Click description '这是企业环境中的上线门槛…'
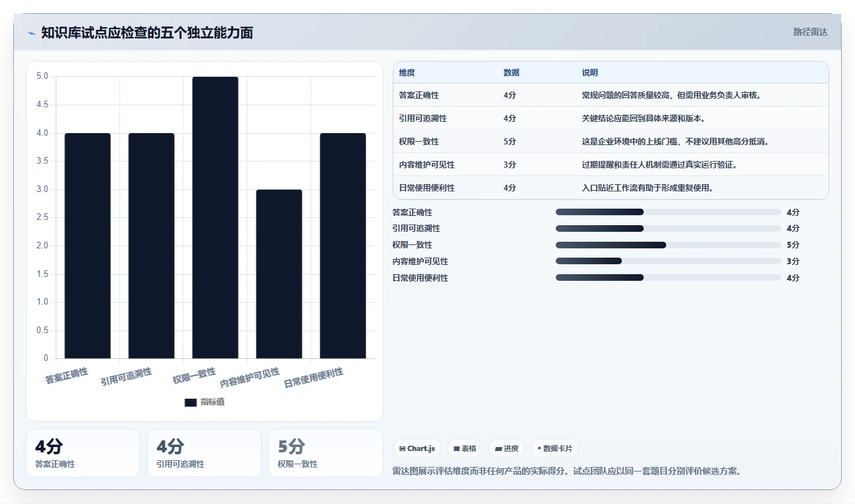The width and height of the screenshot is (855, 504). [676, 142]
